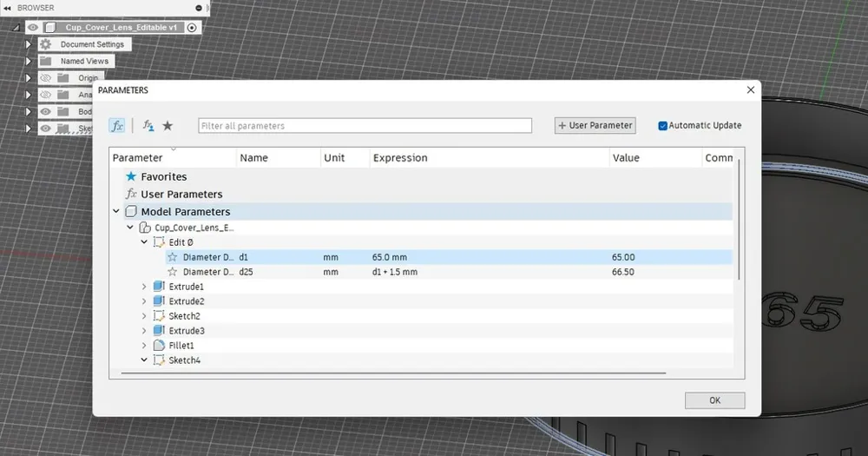
Task: Collapse the Edit Ø sketch node
Action: 144,242
